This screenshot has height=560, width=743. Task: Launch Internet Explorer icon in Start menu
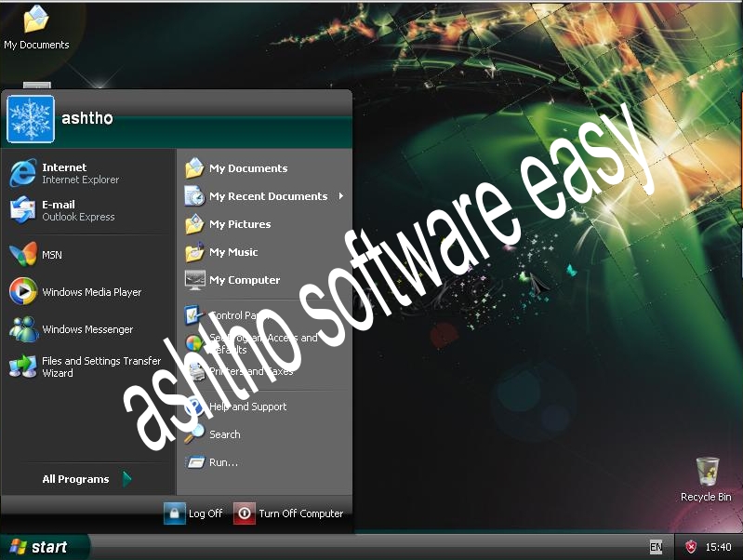pos(22,173)
